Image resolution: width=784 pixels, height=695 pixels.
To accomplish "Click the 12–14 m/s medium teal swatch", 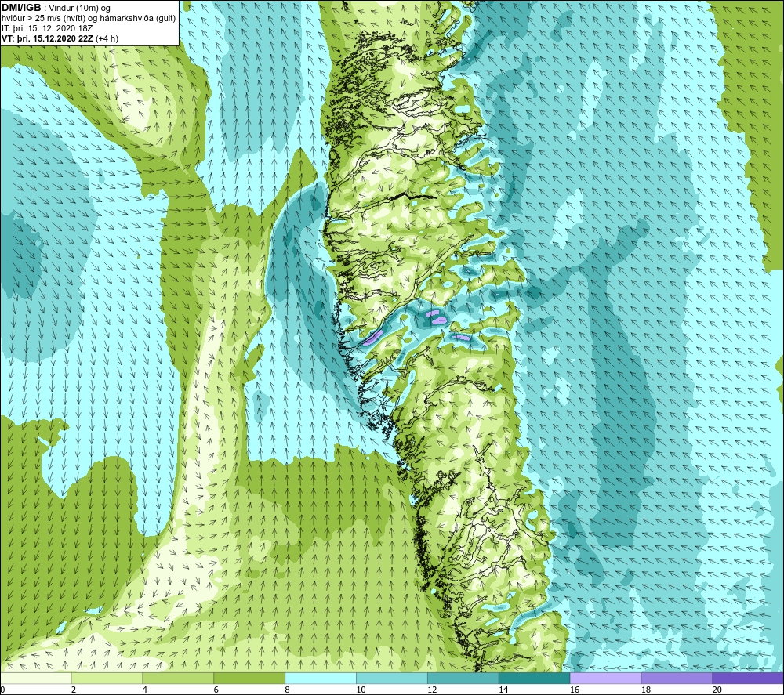I will point(463,678).
